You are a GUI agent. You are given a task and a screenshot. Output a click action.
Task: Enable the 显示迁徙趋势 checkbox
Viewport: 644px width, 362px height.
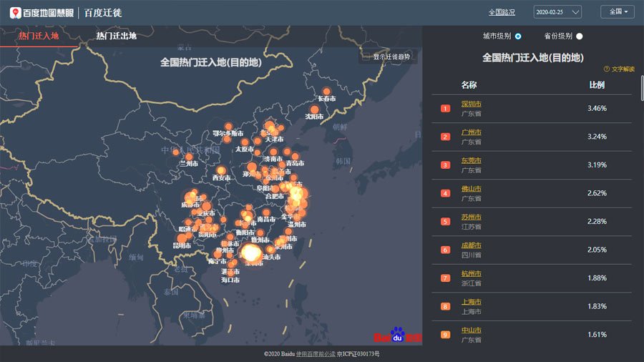[366, 57]
